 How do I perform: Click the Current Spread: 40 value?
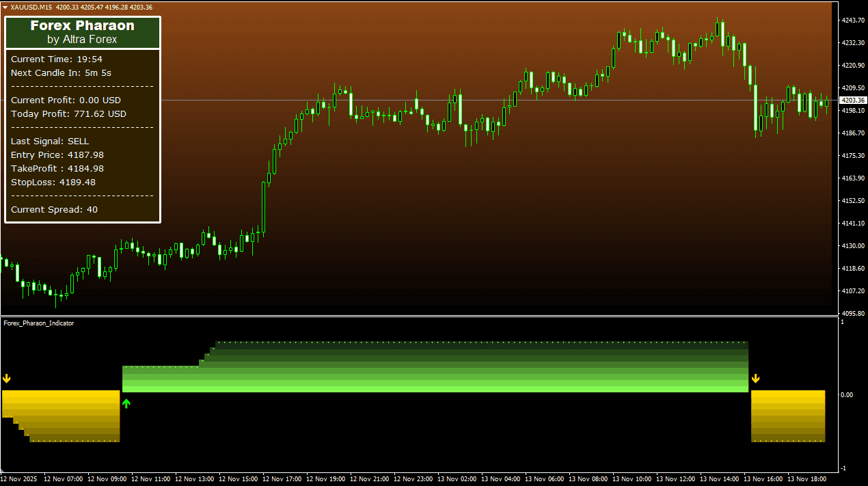click(x=54, y=209)
